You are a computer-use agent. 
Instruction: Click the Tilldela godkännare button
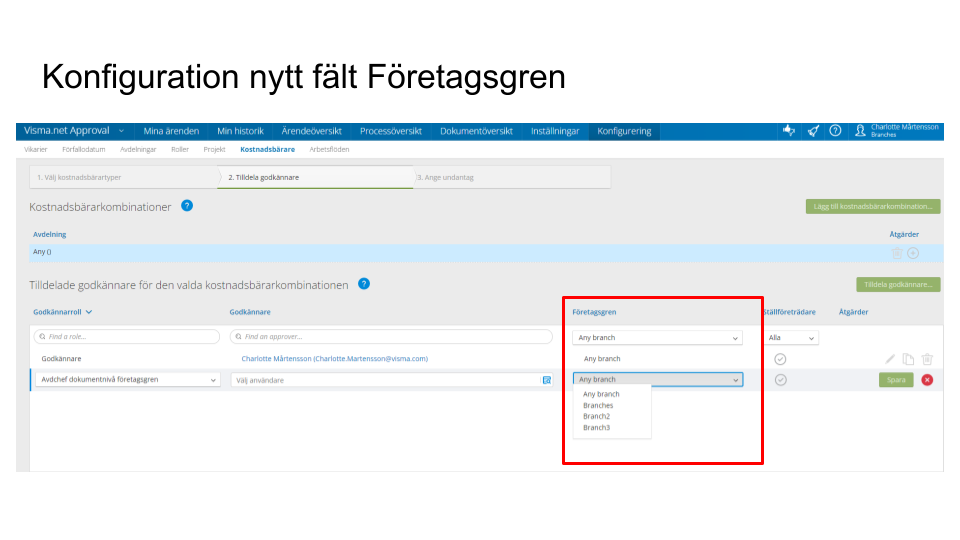(x=898, y=285)
